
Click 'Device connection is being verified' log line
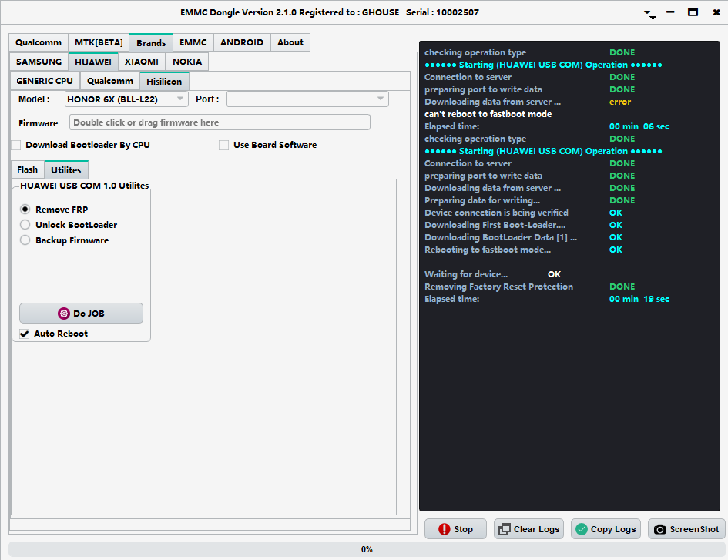[496, 213]
